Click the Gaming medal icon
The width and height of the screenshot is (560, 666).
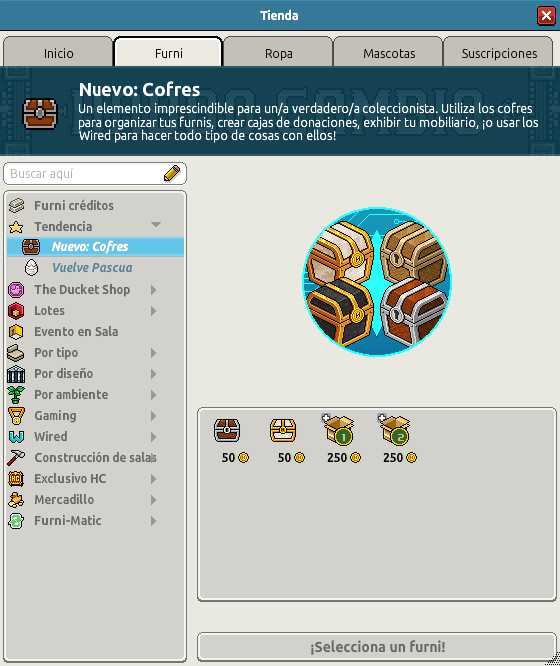click(x=16, y=416)
